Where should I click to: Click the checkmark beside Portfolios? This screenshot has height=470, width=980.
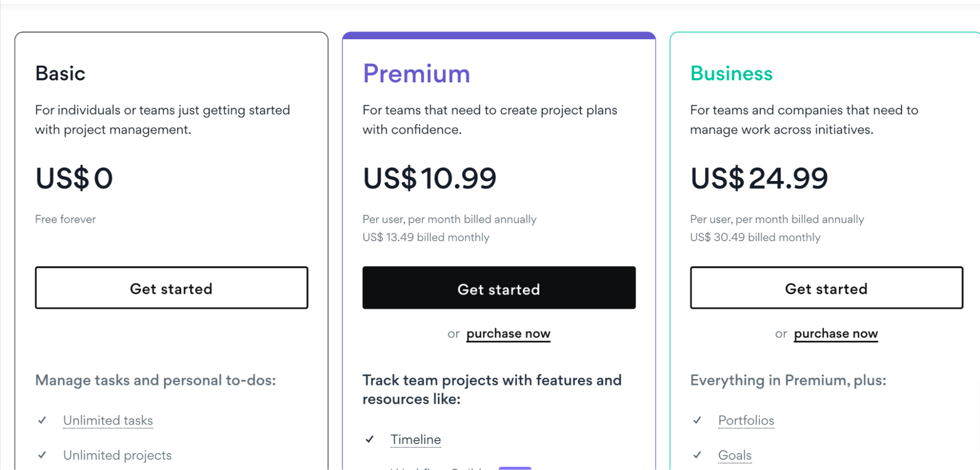coord(697,420)
